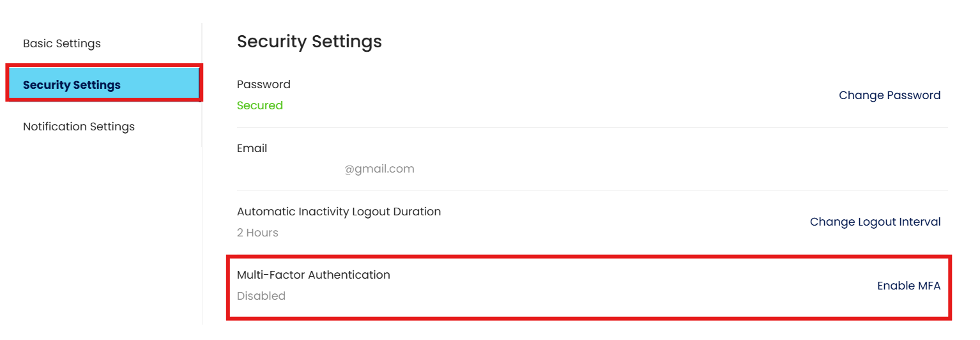Click the Email field label

[x=252, y=148]
